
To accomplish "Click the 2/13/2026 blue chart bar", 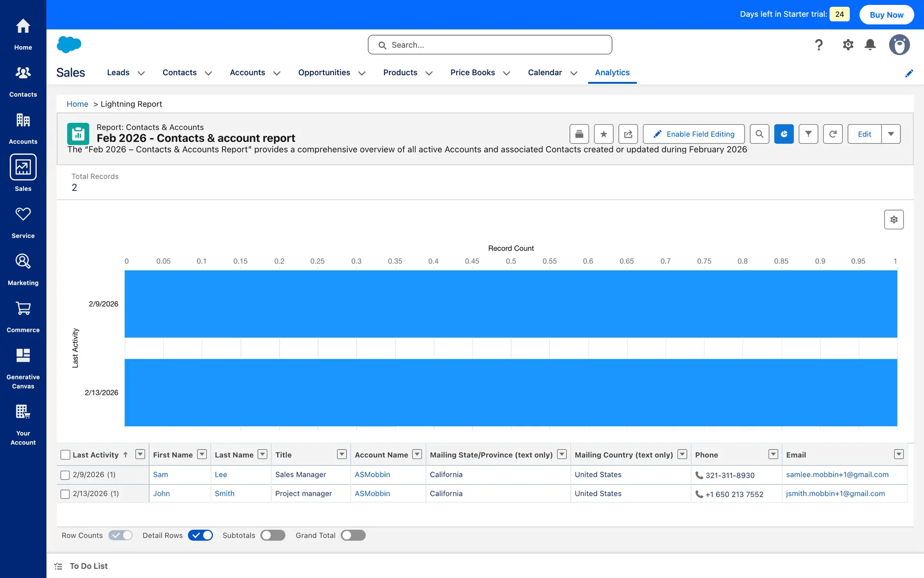I will (511, 393).
